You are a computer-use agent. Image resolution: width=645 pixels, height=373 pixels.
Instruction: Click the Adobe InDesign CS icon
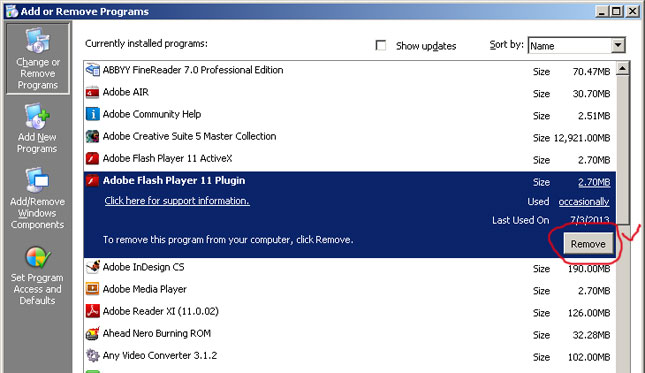pyautogui.click(x=93, y=267)
